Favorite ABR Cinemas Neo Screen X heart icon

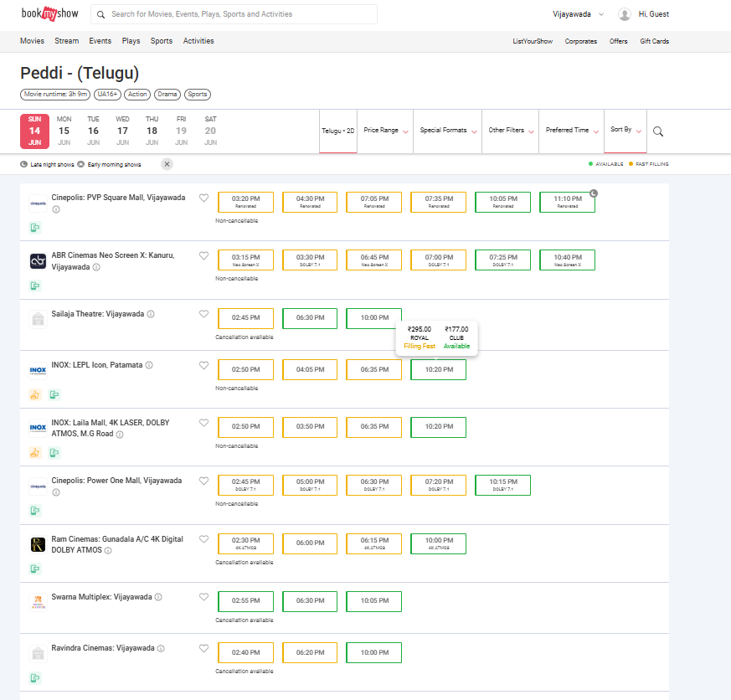click(x=203, y=255)
